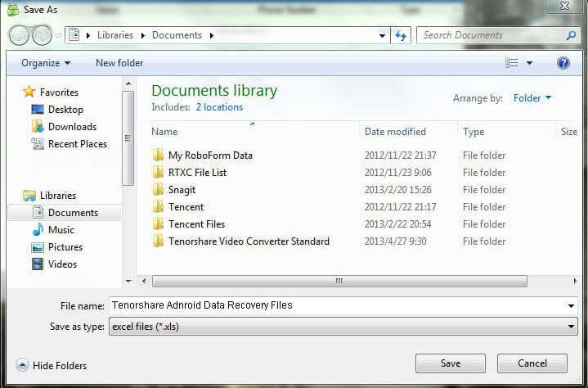
Task: Click the Libraries icon in navigation pane
Action: tap(29, 195)
